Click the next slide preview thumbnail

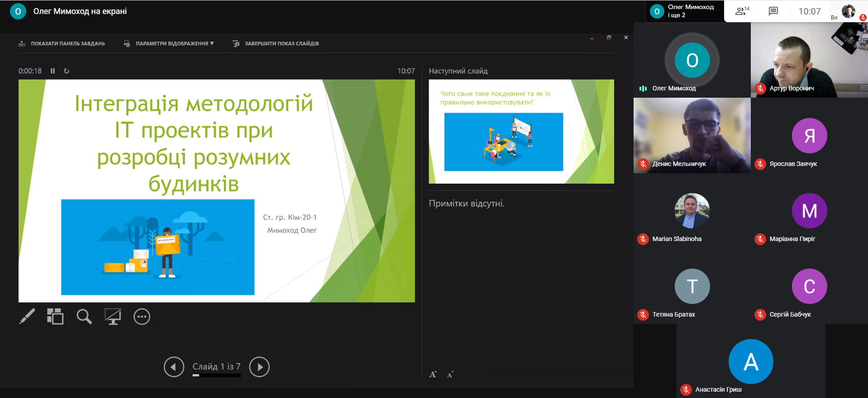pyautogui.click(x=521, y=132)
